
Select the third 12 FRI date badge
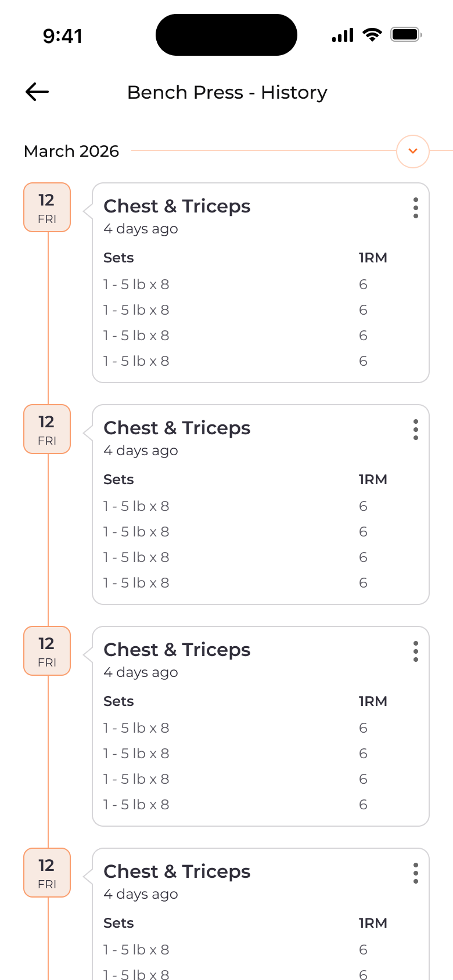pos(47,651)
